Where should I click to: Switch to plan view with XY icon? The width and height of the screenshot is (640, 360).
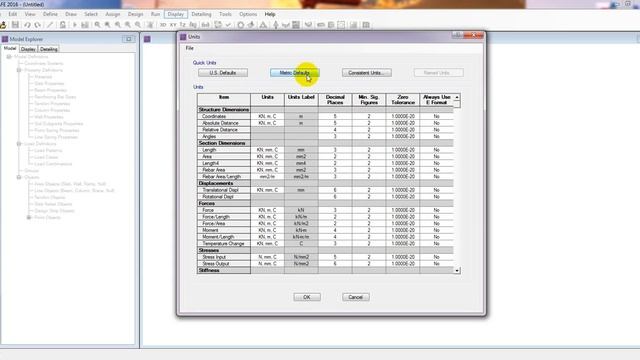click(x=173, y=25)
